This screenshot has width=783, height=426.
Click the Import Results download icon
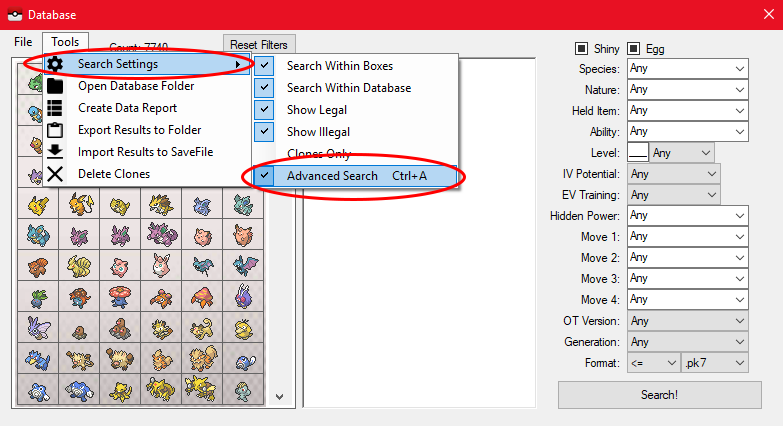point(55,152)
